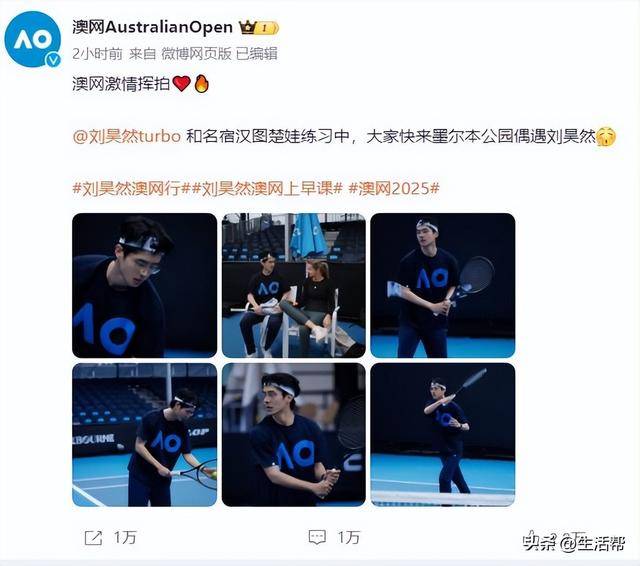Click the fire emoji in post
The image size is (640, 566).
201,84
